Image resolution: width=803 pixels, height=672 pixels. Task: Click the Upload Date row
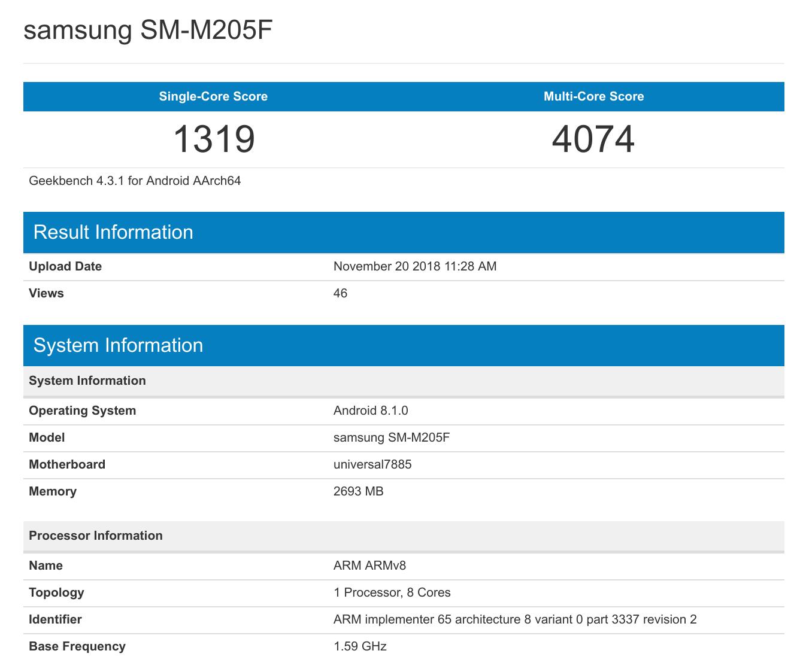point(65,266)
